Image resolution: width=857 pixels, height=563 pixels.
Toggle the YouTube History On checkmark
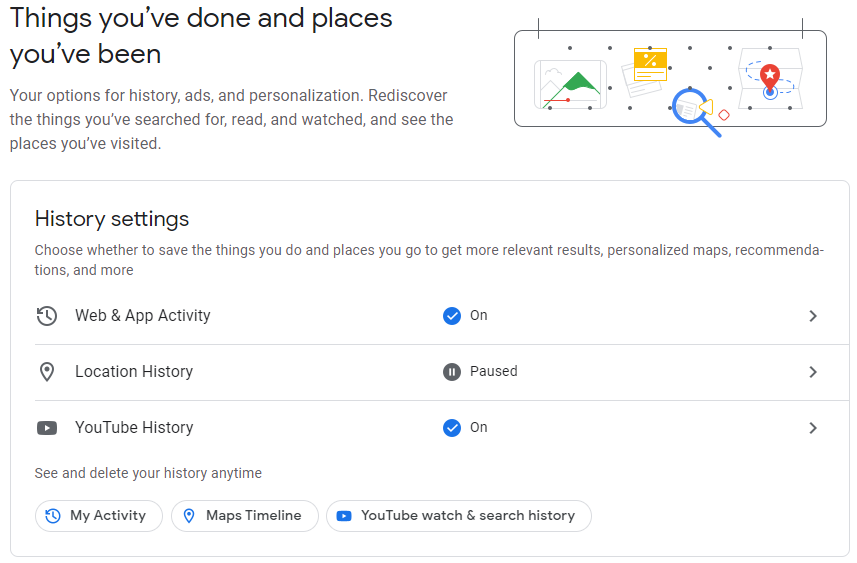tap(452, 428)
